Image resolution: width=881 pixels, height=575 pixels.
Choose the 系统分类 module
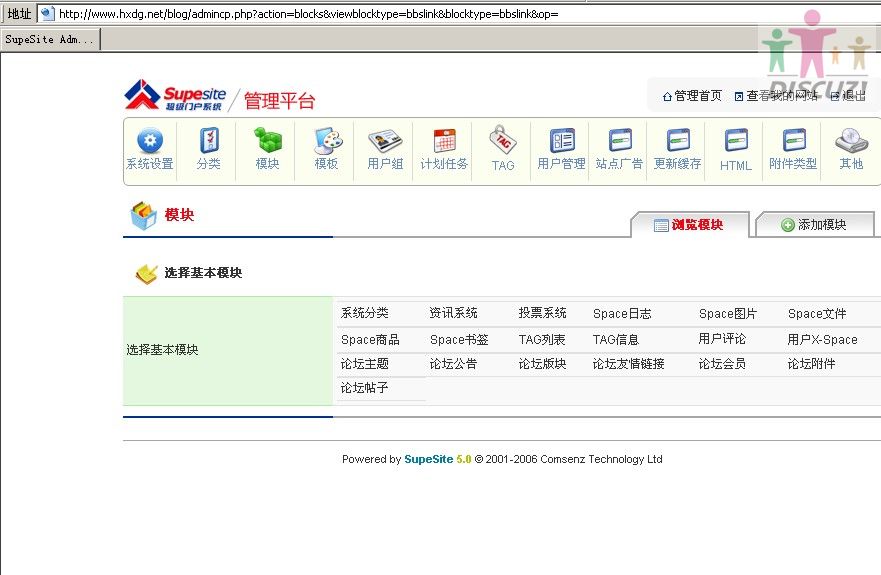pyautogui.click(x=365, y=313)
